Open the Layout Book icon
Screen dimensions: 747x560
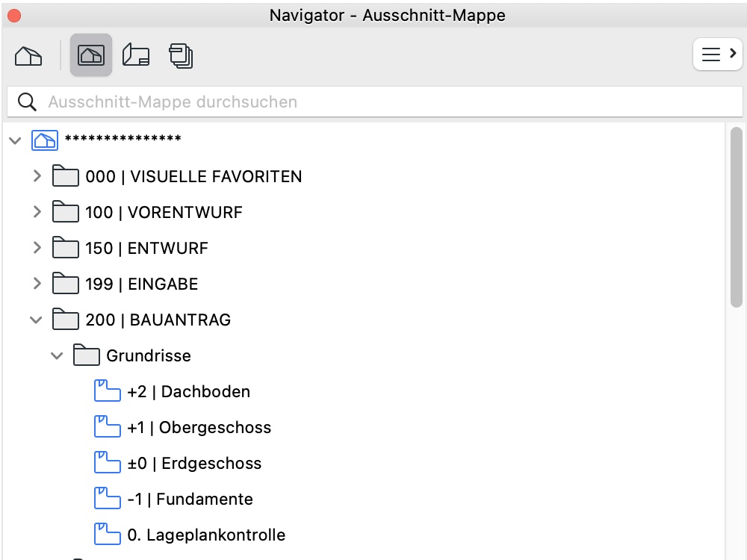pyautogui.click(x=136, y=55)
